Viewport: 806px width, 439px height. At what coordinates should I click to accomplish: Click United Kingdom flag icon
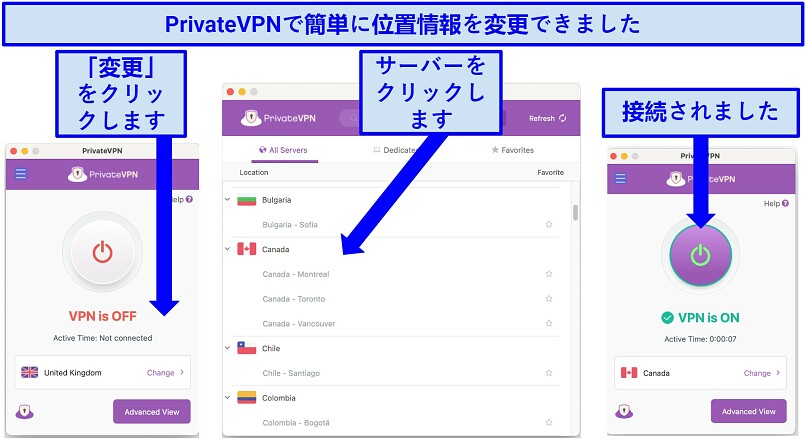pyautogui.click(x=29, y=372)
